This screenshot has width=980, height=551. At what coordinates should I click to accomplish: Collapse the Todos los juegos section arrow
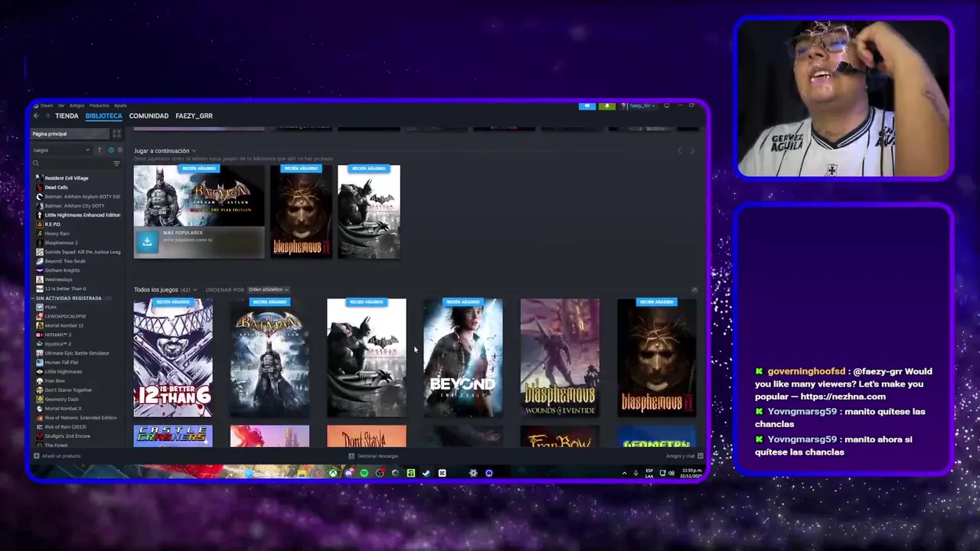(694, 290)
